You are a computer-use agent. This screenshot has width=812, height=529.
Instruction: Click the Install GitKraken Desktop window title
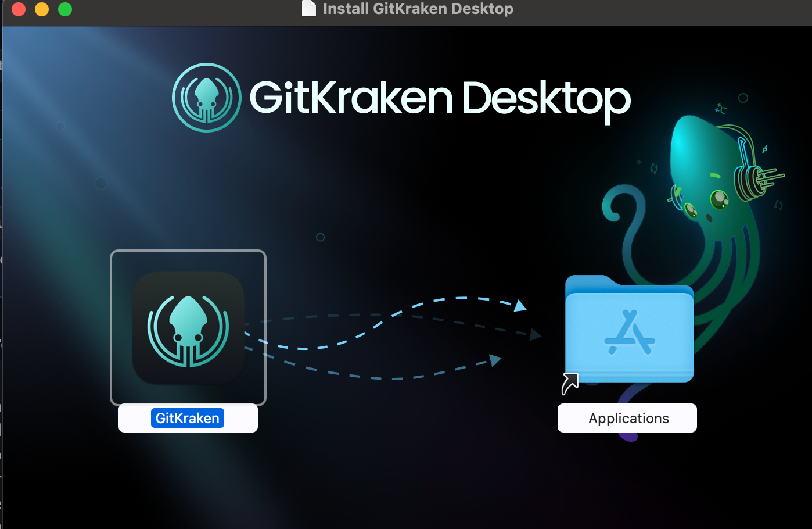point(418,9)
